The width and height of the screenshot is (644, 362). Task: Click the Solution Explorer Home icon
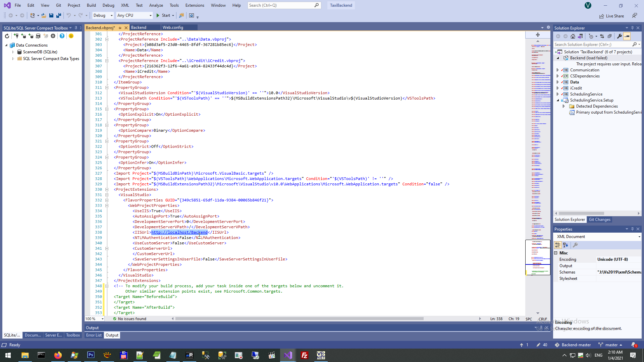(573, 36)
